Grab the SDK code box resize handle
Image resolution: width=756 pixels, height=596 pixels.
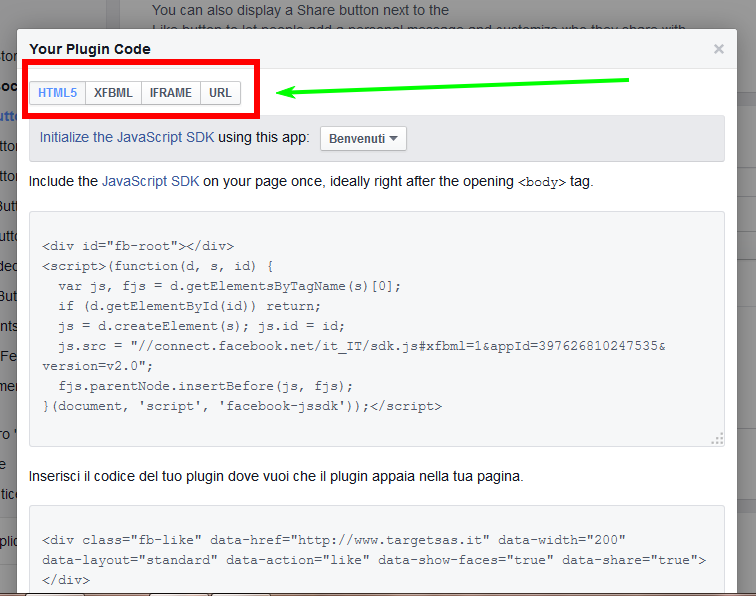click(x=717, y=438)
